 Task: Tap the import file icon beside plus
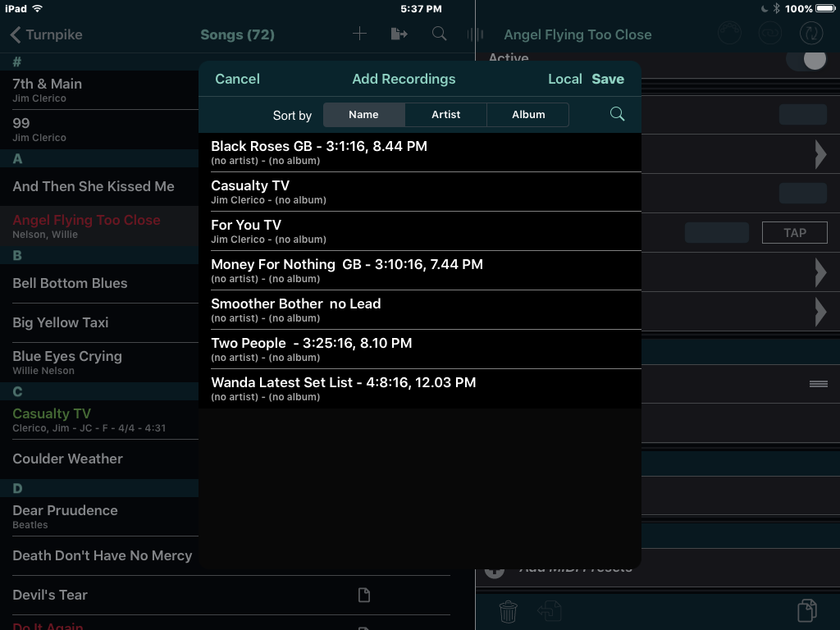pos(399,34)
